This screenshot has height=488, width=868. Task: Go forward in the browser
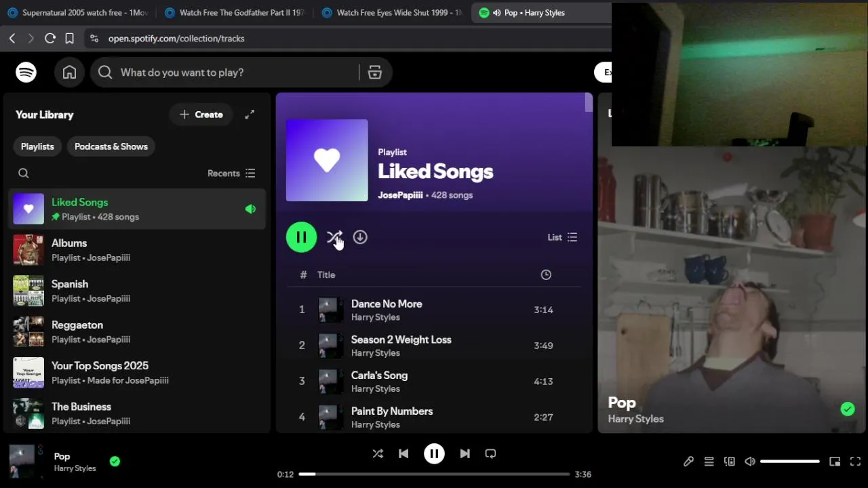pos(31,39)
